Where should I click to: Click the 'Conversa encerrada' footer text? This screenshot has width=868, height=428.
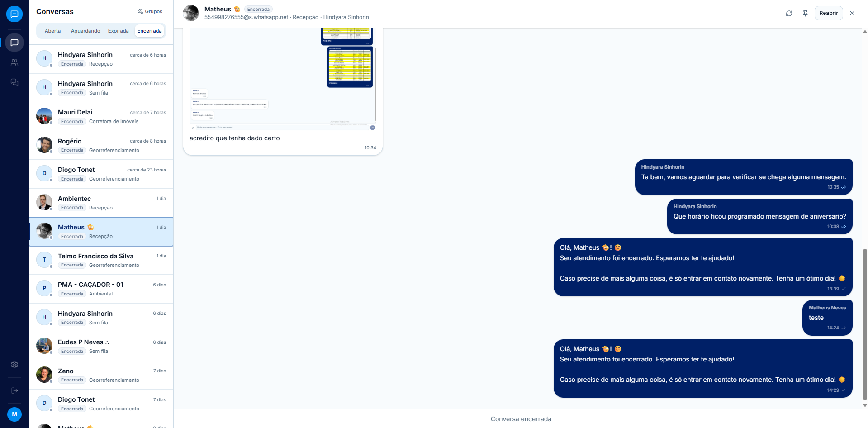tap(521, 419)
